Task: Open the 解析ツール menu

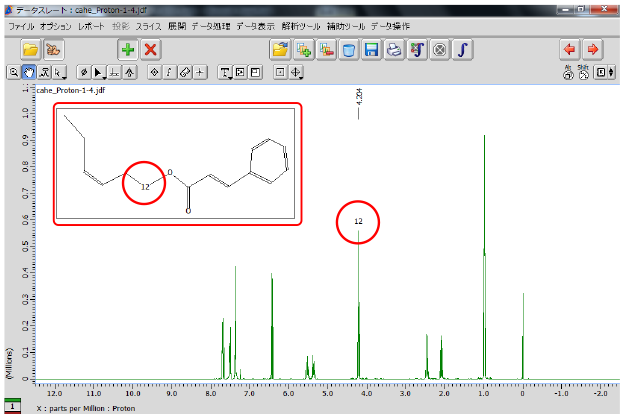Action: point(301,26)
